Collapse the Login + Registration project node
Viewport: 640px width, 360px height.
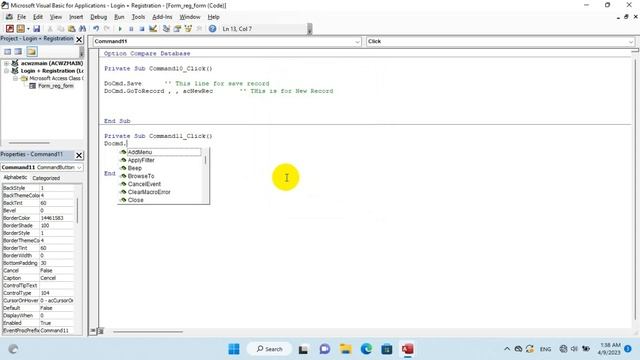6,71
